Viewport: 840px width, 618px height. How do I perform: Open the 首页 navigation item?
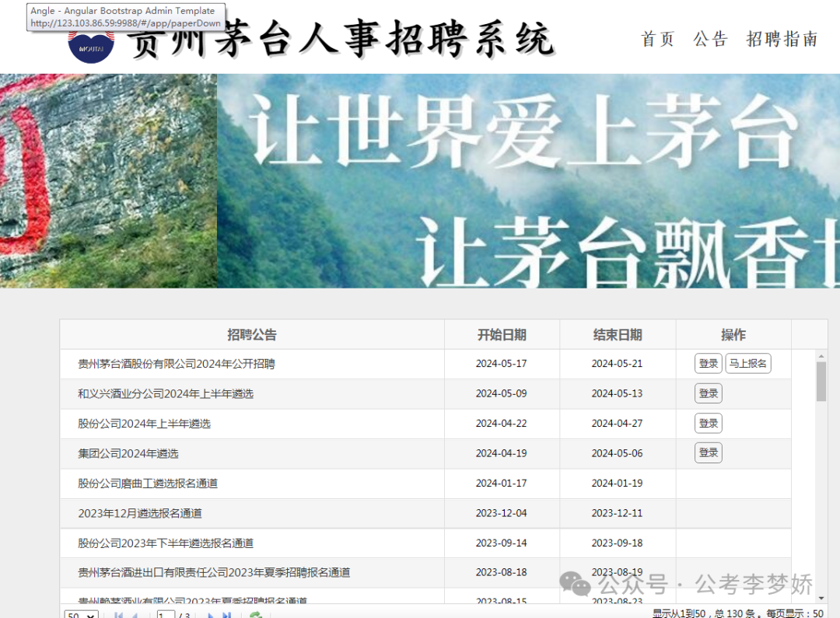tap(657, 39)
